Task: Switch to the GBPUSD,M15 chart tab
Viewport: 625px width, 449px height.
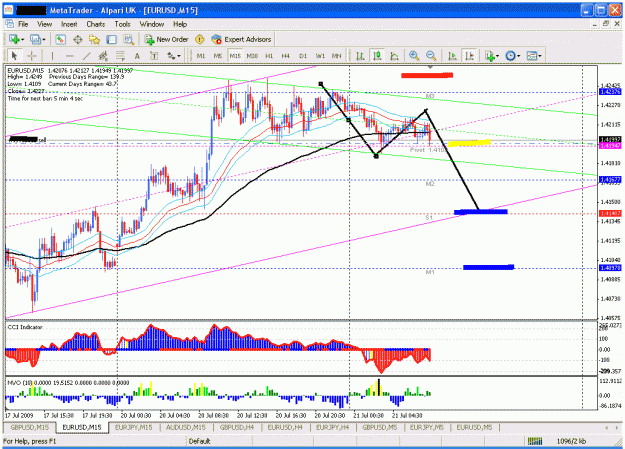Action: click(x=30, y=427)
